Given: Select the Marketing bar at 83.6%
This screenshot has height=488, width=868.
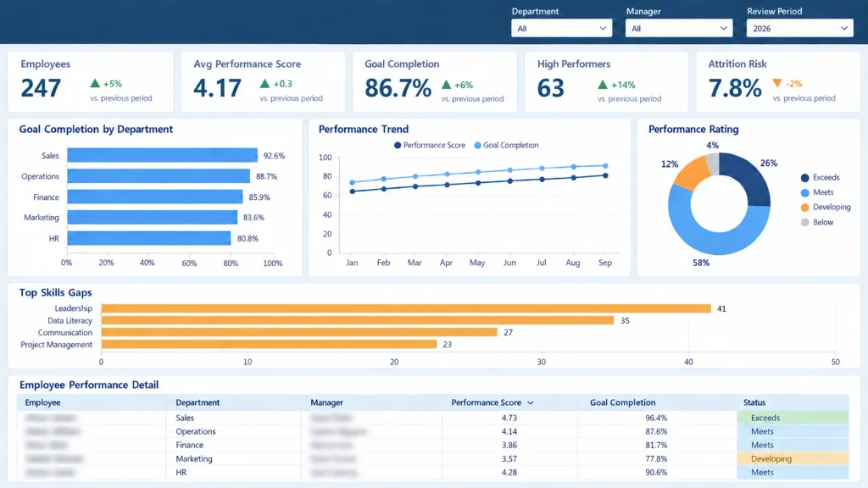Looking at the screenshot, I should [x=153, y=218].
